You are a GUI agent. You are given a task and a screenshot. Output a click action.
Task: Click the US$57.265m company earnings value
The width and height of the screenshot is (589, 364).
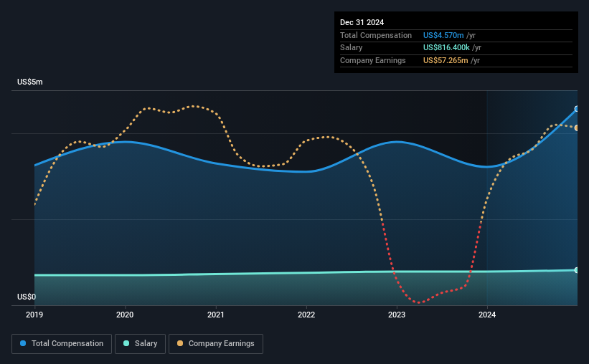(446, 60)
